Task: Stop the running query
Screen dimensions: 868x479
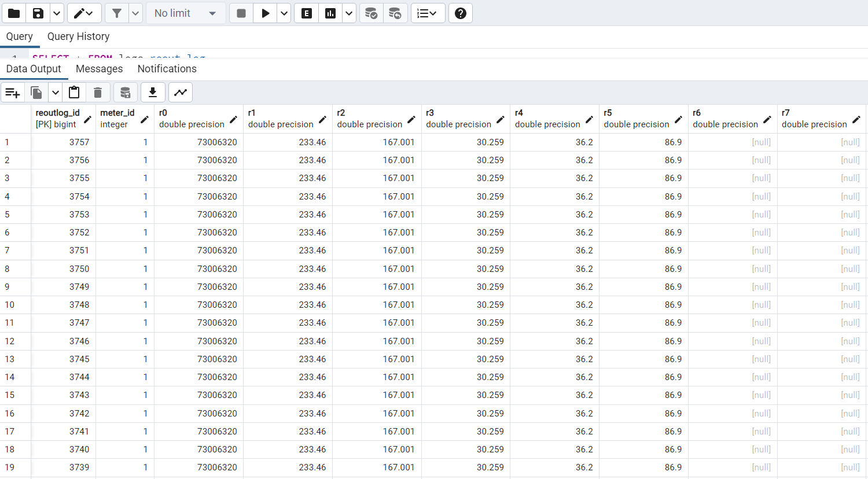Action: 241,13
